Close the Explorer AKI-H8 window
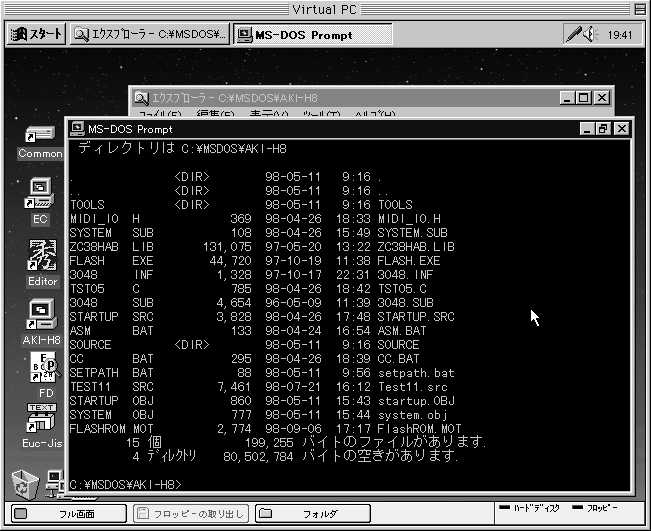The width and height of the screenshot is (651, 531). (x=602, y=98)
